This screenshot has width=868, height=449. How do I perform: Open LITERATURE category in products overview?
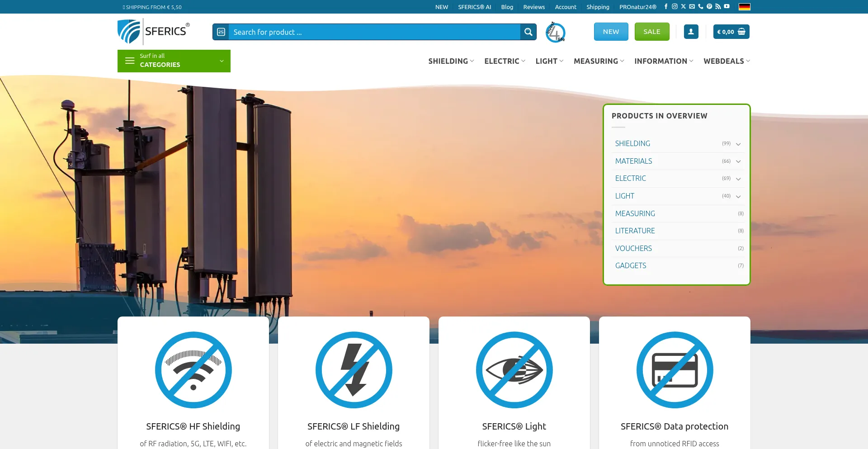pyautogui.click(x=635, y=231)
